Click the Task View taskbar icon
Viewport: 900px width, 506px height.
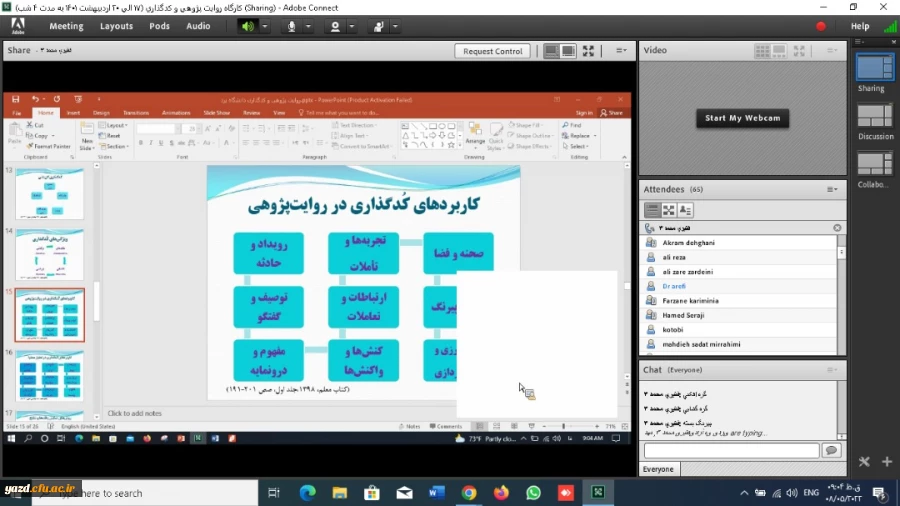274,493
